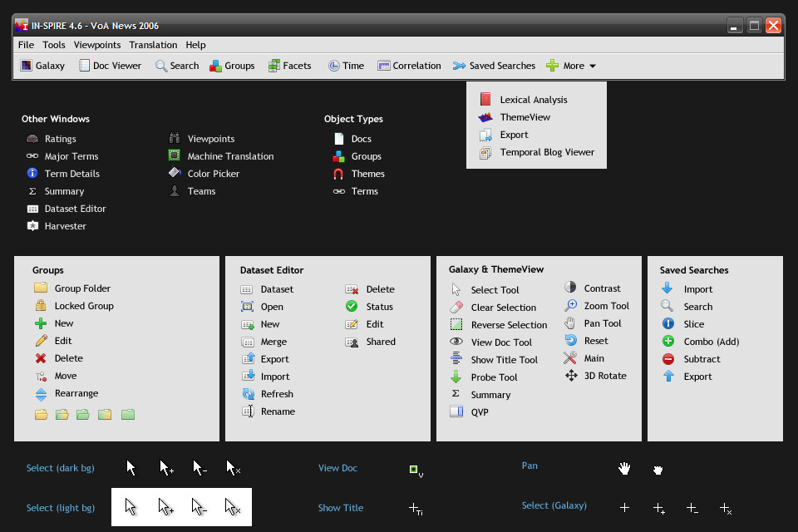Click the Status green checkmark icon

coord(352,307)
